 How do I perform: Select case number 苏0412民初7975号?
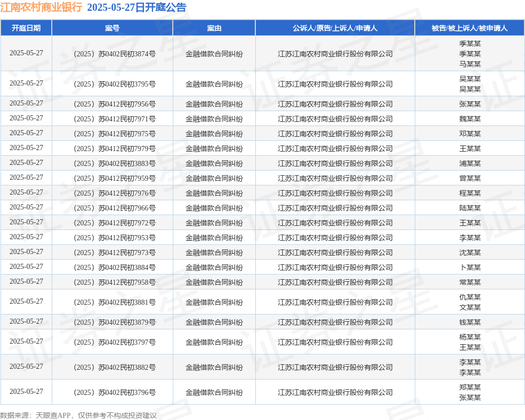pyautogui.click(x=115, y=134)
